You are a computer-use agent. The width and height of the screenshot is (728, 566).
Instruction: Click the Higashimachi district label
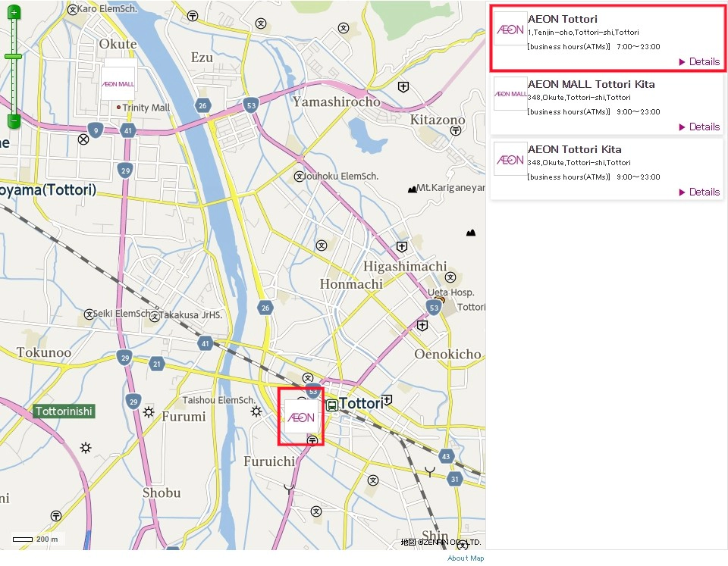click(x=405, y=266)
